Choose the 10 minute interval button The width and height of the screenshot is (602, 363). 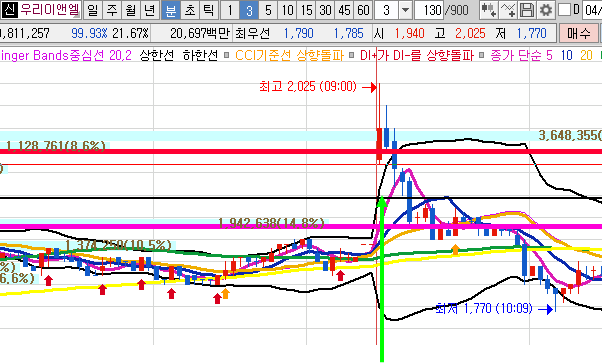(x=287, y=10)
